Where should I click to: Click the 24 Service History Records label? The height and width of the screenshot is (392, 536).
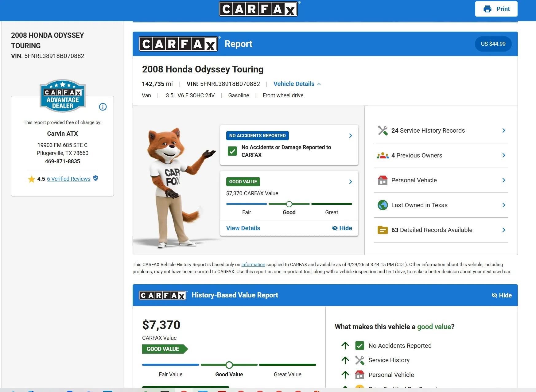[428, 130]
